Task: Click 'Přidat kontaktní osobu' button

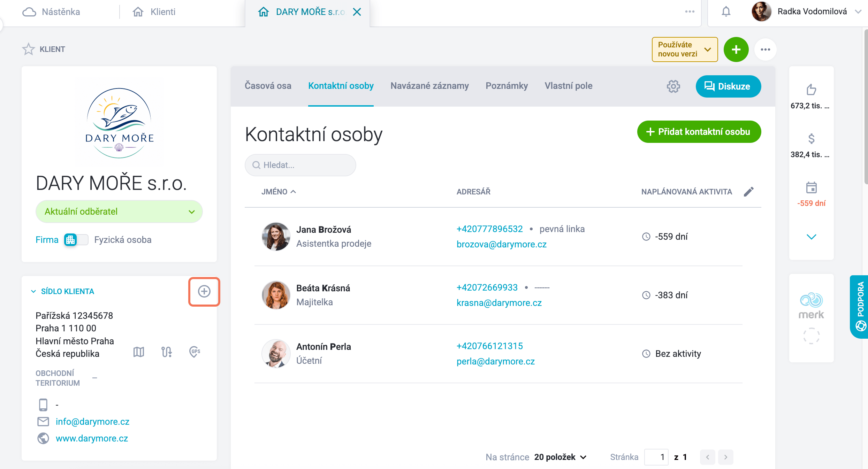Action: click(x=699, y=132)
